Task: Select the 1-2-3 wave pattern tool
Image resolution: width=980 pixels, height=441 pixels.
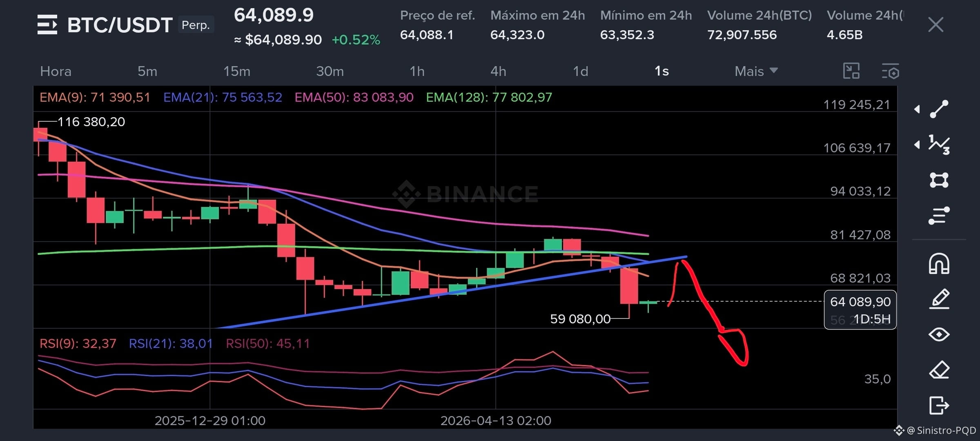Action: tap(939, 145)
